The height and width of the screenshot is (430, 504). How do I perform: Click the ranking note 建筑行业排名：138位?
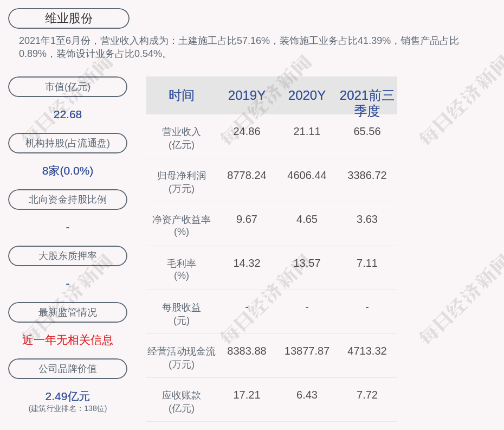pyautogui.click(x=68, y=408)
